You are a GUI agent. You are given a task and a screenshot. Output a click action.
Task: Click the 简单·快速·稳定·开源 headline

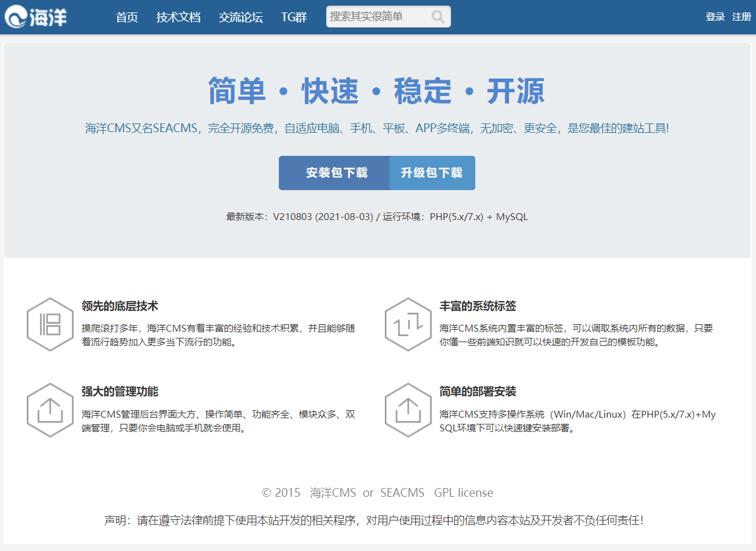377,91
